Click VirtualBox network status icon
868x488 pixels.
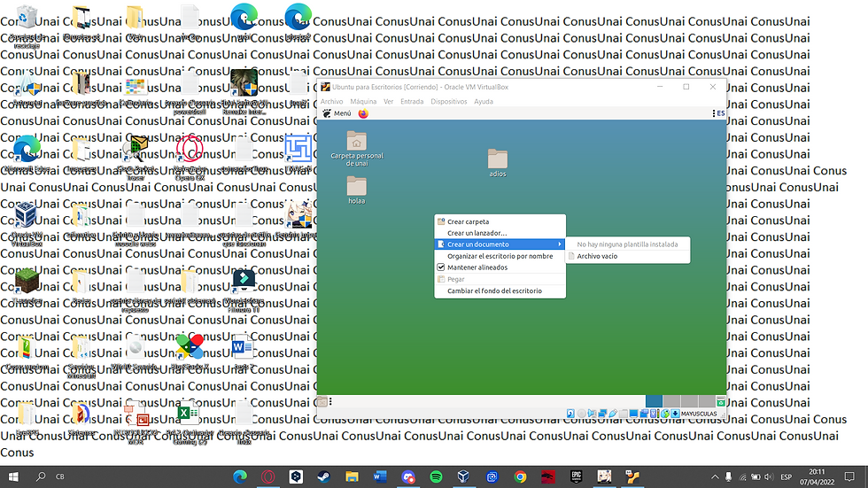602,414
